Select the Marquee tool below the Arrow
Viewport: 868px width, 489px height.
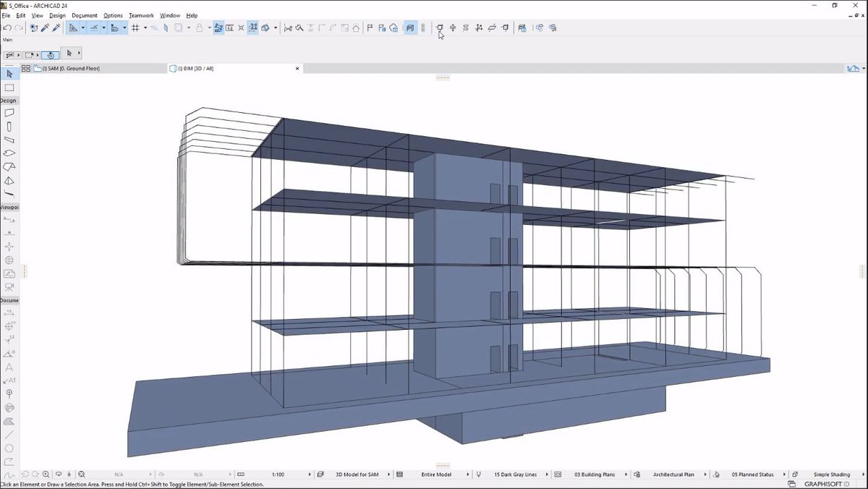[x=9, y=88]
